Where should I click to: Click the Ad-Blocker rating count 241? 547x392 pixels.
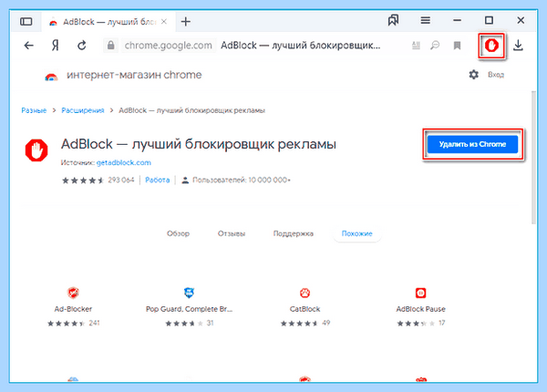[x=94, y=324]
